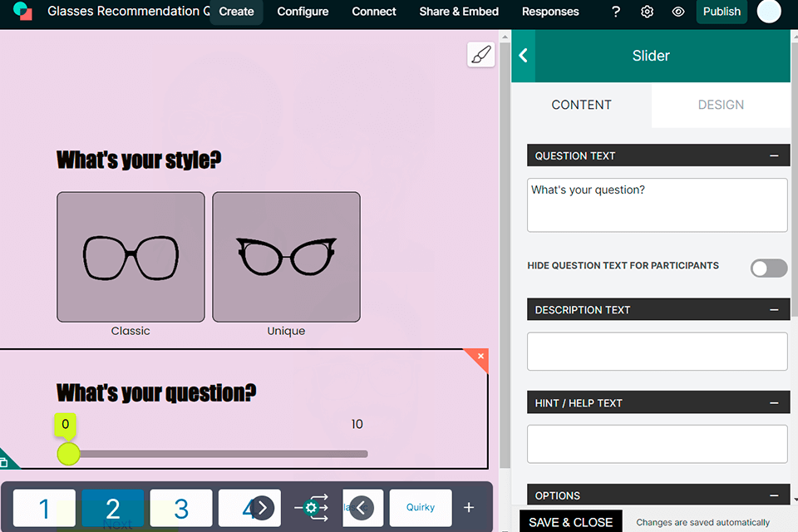Click Save & Close button
This screenshot has width=798, height=532.
(570, 521)
